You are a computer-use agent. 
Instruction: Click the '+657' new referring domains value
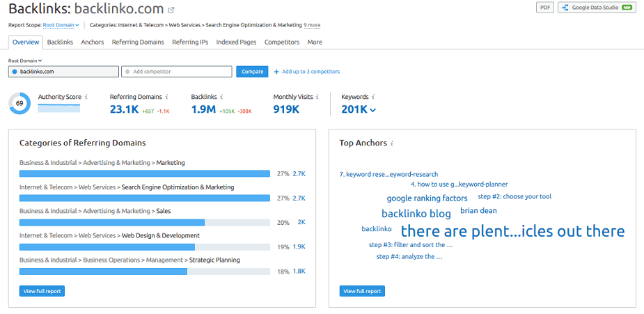[148, 111]
